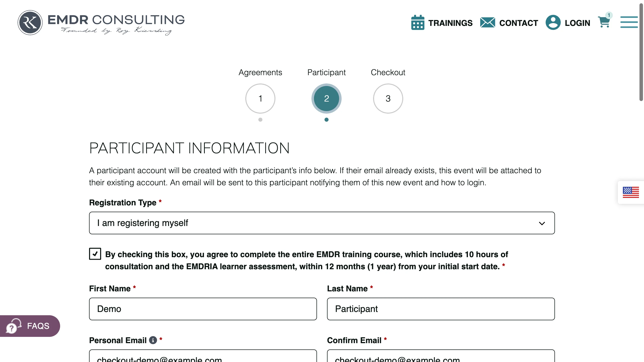Click the Participant step label

click(x=326, y=72)
